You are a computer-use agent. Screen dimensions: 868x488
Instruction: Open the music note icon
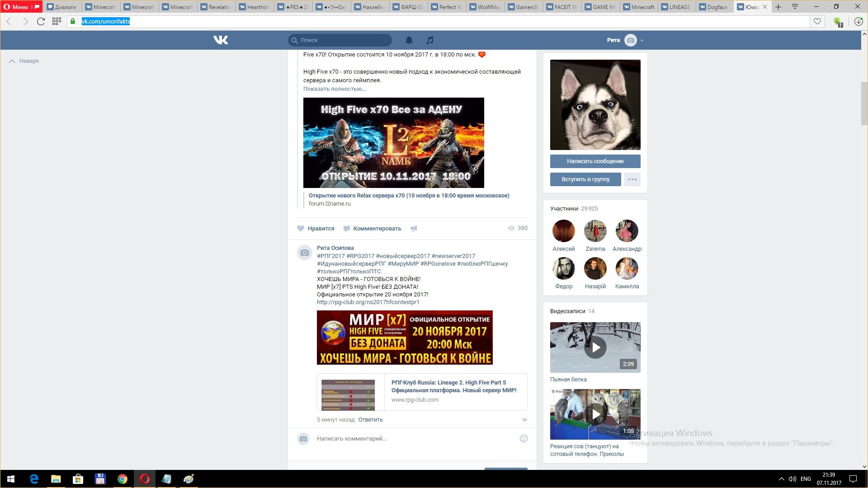click(x=430, y=40)
